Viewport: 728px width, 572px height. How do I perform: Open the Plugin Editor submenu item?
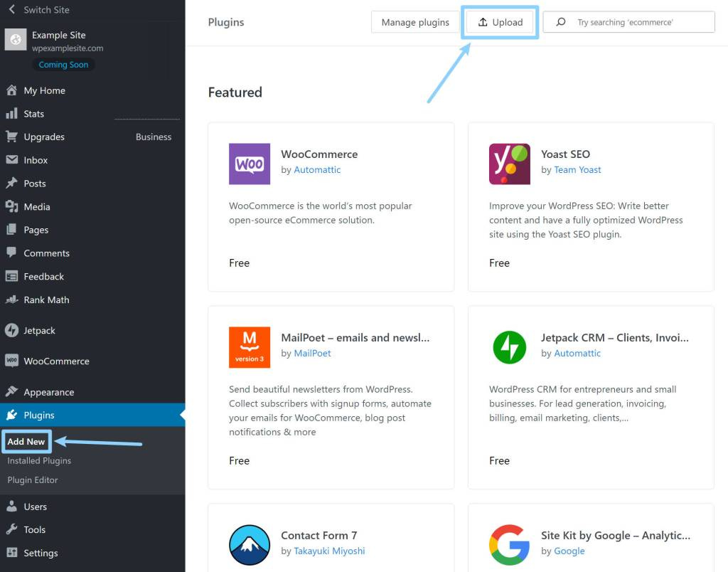pos(33,480)
